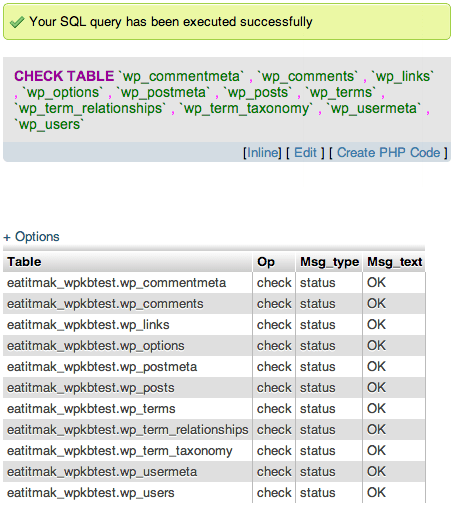Click the Op column header
The width and height of the screenshot is (456, 510).
(x=274, y=262)
